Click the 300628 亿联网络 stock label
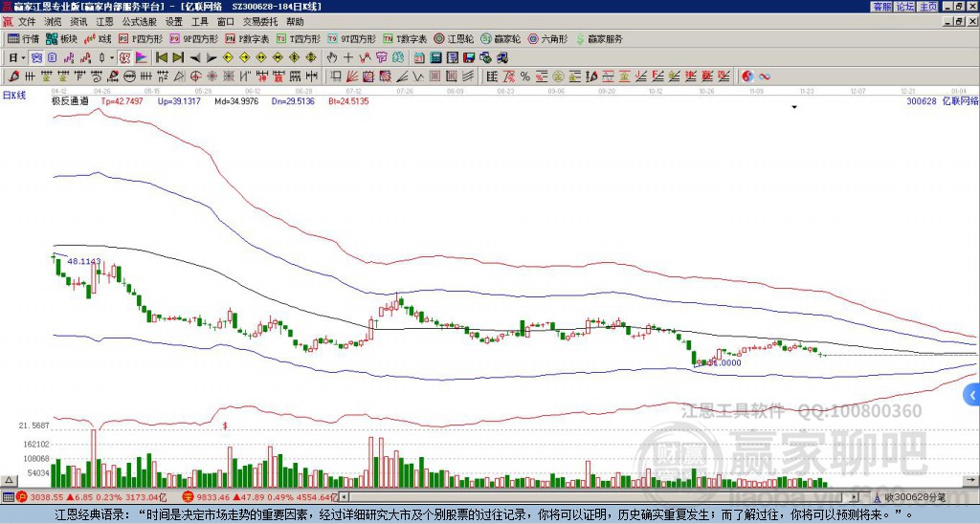The width and height of the screenshot is (980, 524). tap(942, 100)
